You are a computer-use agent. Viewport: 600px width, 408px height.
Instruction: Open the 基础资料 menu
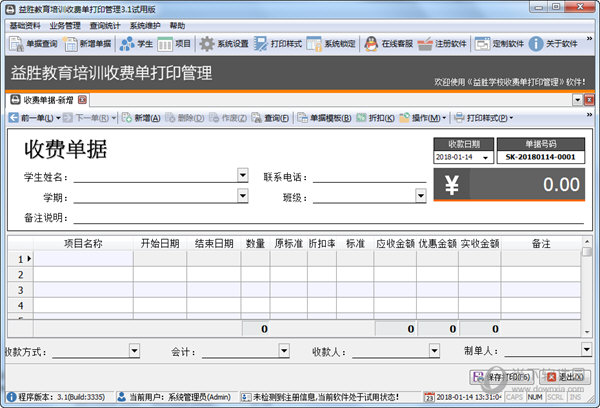click(x=25, y=26)
